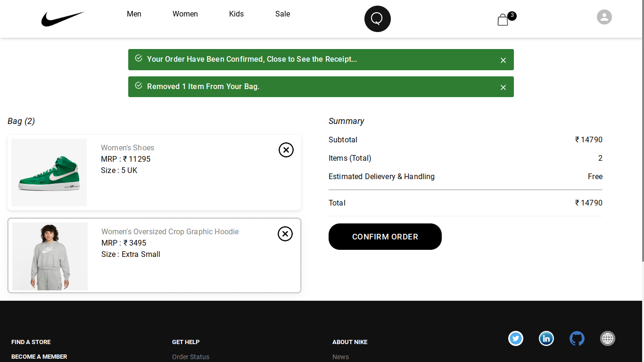Click the Get Help footer heading
644x362 pixels.
(x=186, y=342)
